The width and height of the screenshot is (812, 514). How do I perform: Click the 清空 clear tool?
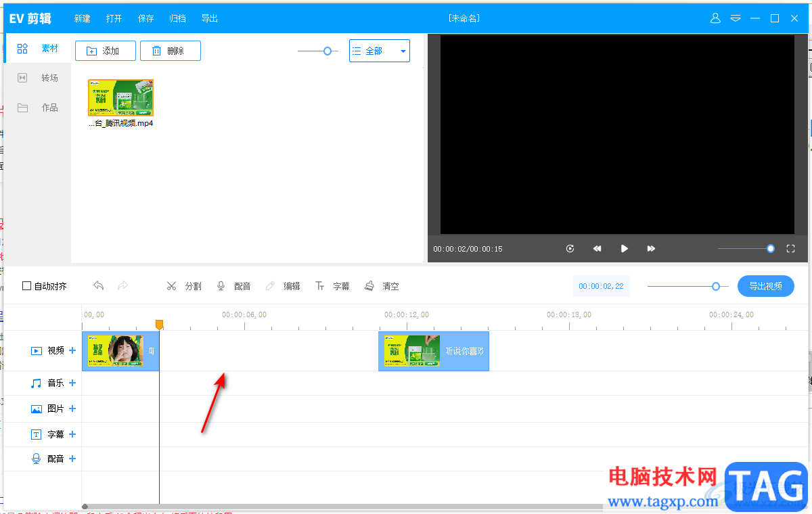382,286
